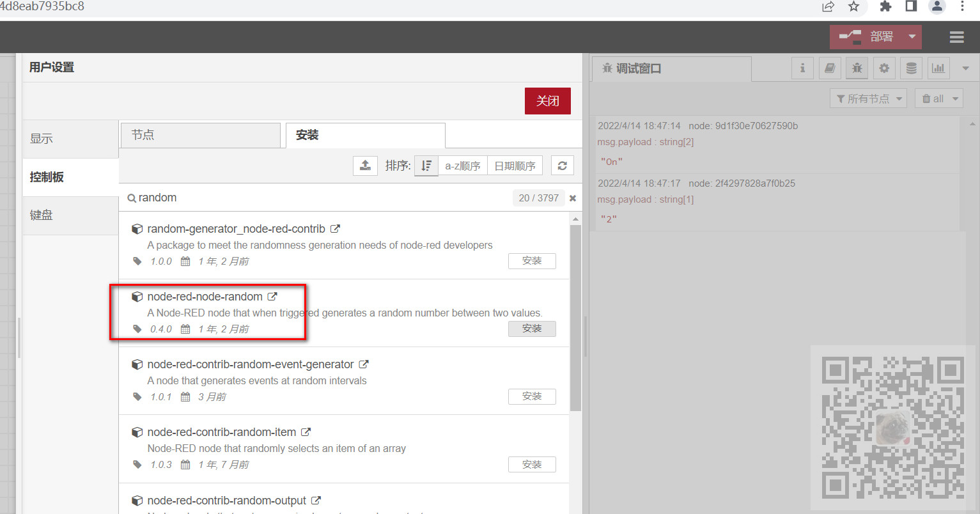The image size is (980, 514).
Task: Select the 控制板 settings section
Action: pos(70,177)
